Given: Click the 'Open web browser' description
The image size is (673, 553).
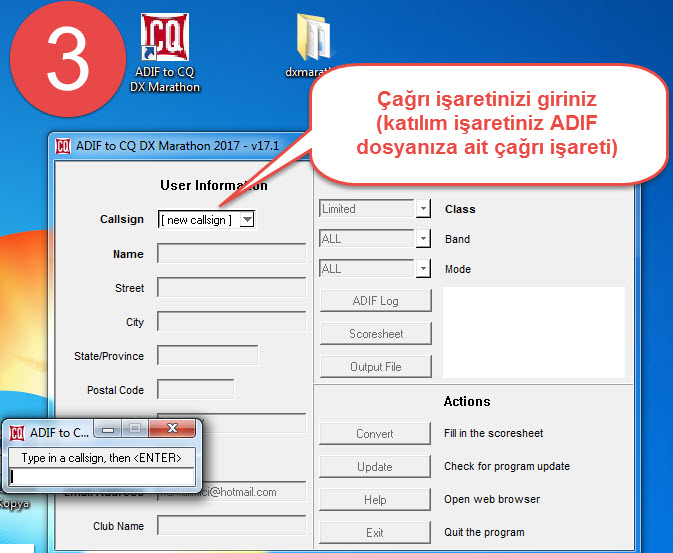Looking at the screenshot, I should point(492,499).
